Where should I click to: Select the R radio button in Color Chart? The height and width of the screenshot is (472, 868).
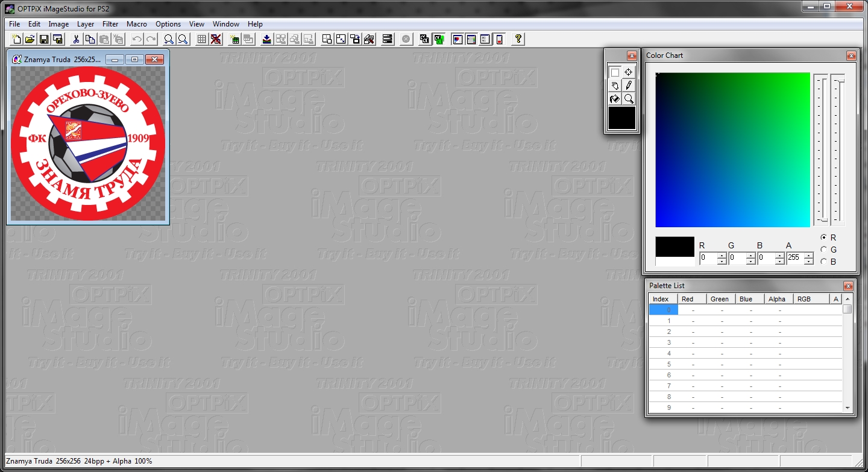(824, 238)
